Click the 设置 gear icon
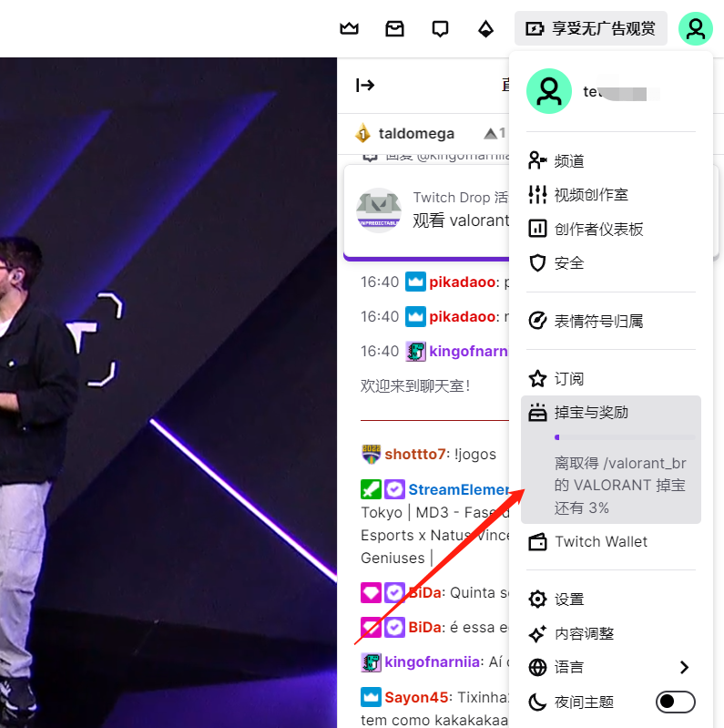This screenshot has height=728, width=724. [537, 599]
